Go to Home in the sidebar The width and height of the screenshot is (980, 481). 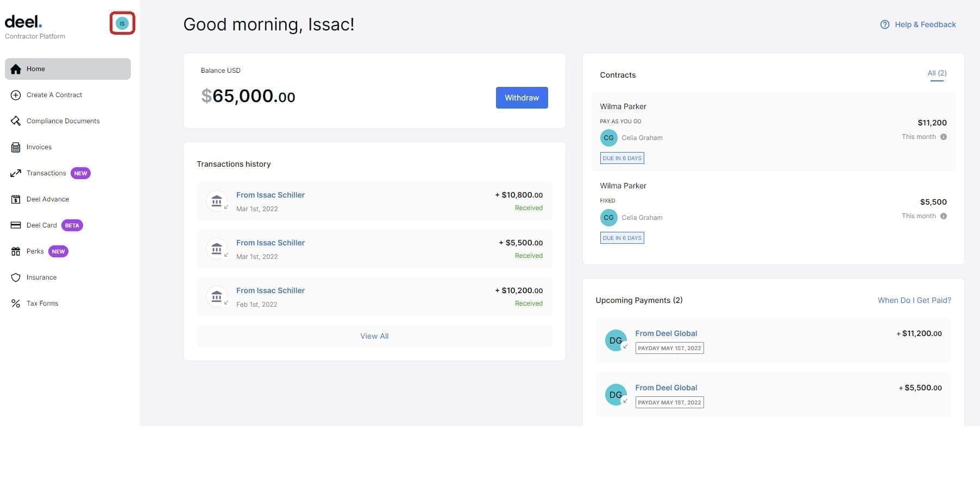pos(68,69)
